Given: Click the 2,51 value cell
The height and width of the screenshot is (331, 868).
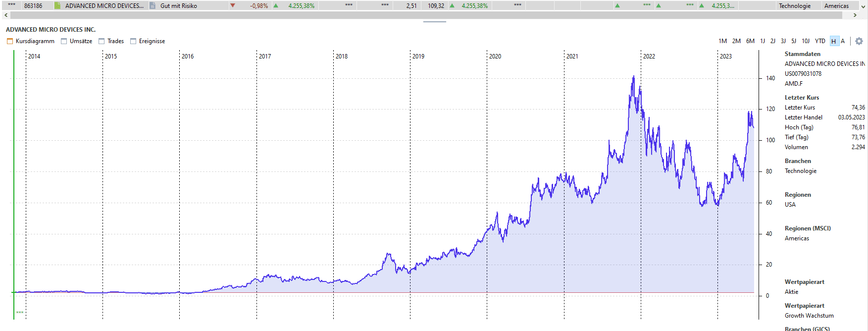Looking at the screenshot, I should click(x=411, y=6).
